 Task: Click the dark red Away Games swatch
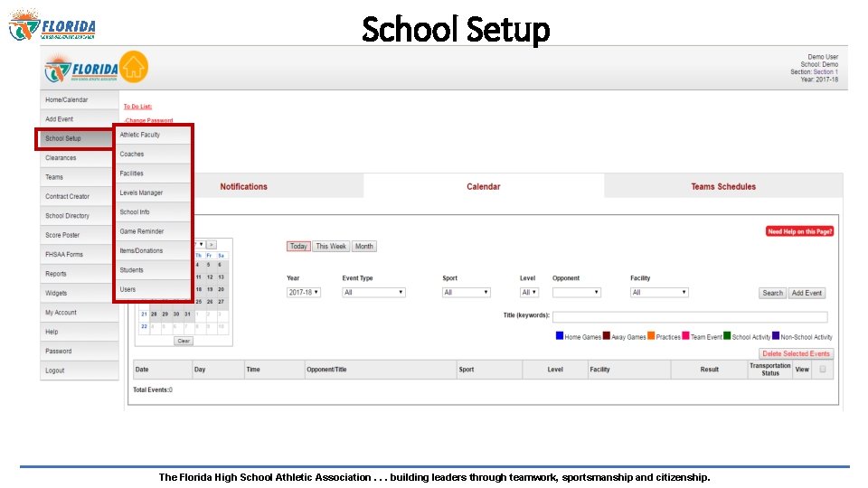pyautogui.click(x=606, y=336)
